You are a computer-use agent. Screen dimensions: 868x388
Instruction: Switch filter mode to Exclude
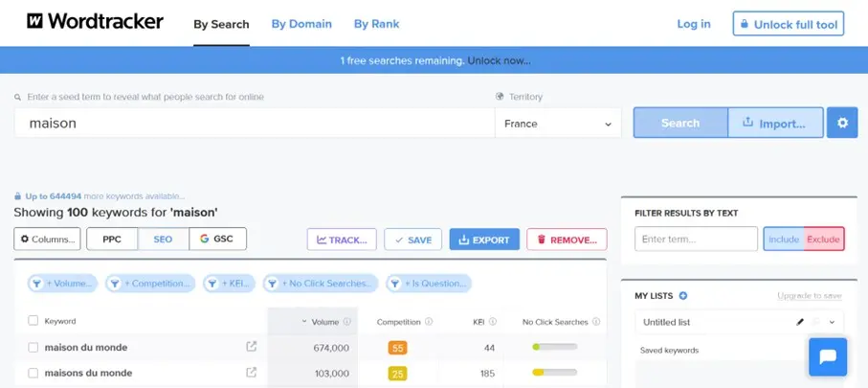click(x=824, y=239)
